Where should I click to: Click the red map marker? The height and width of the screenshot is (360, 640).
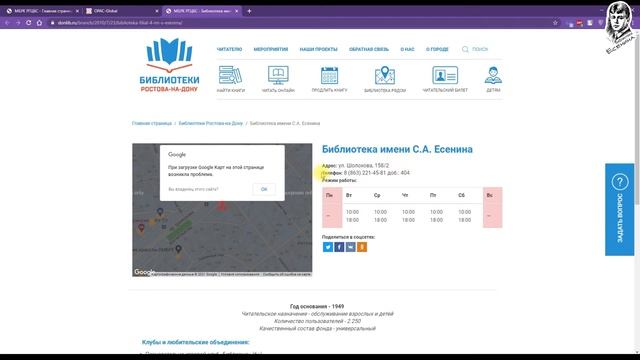[221, 205]
